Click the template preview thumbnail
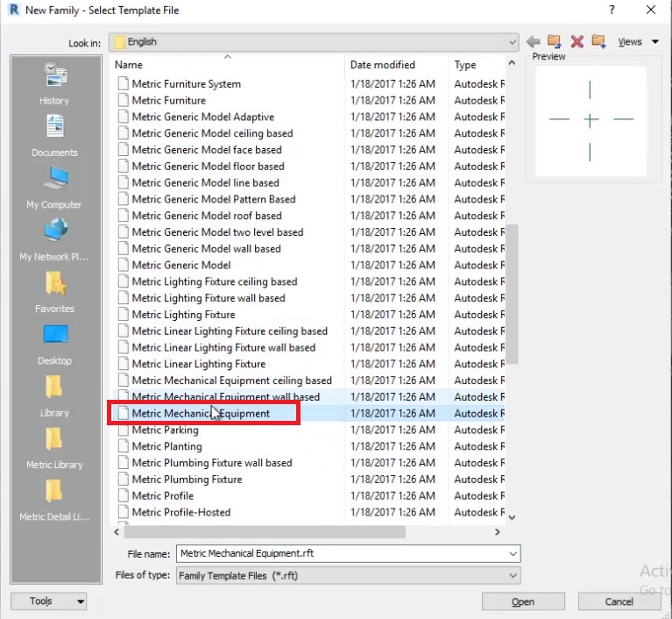The image size is (672, 619). [591, 120]
